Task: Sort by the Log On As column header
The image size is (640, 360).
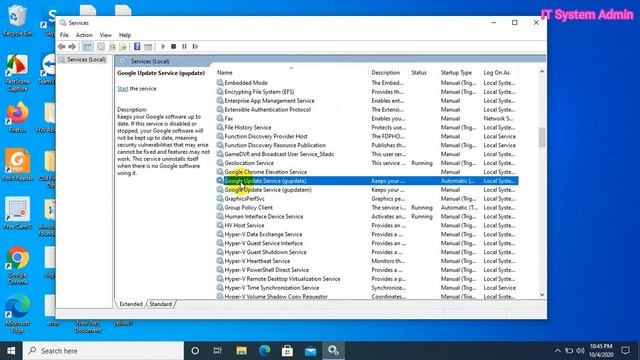Action: tap(496, 73)
